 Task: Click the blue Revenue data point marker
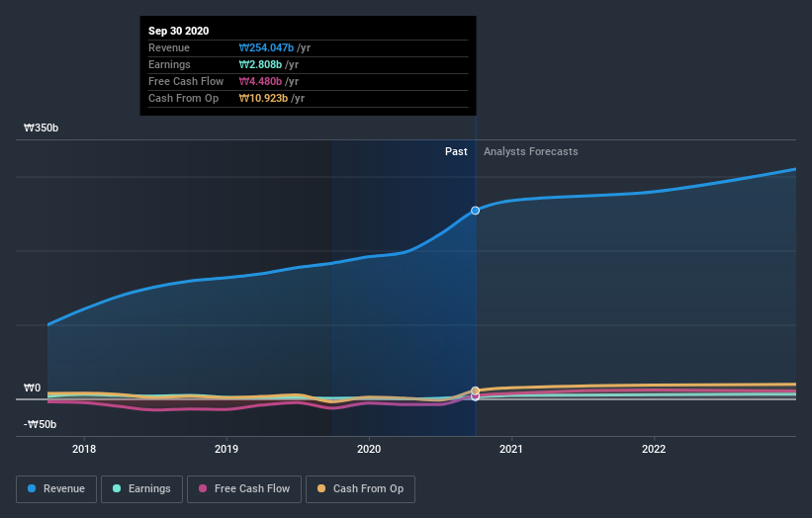pyautogui.click(x=475, y=211)
